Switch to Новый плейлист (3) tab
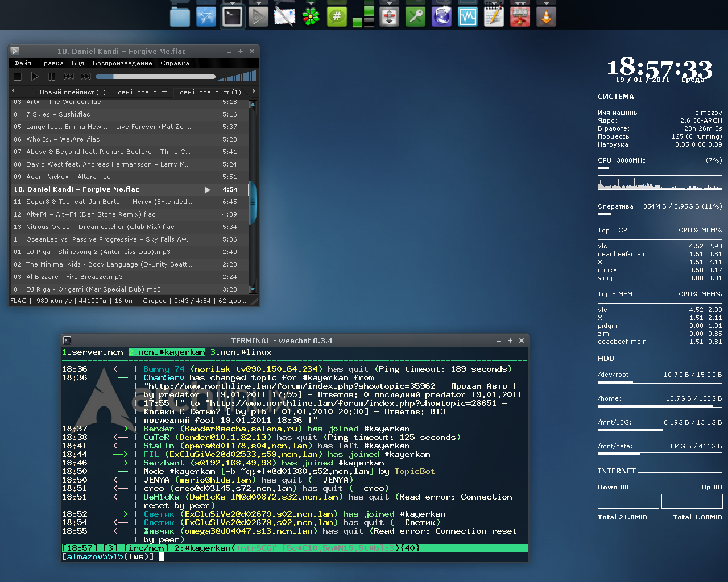 [x=73, y=92]
